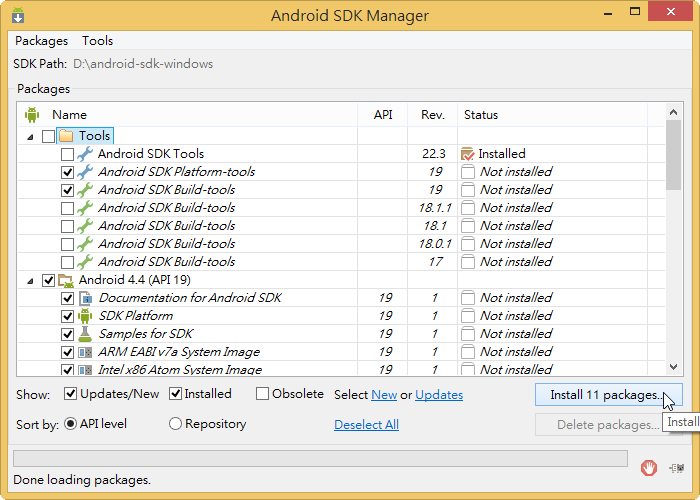
Task: Click the Deselect All link
Action: coord(367,425)
